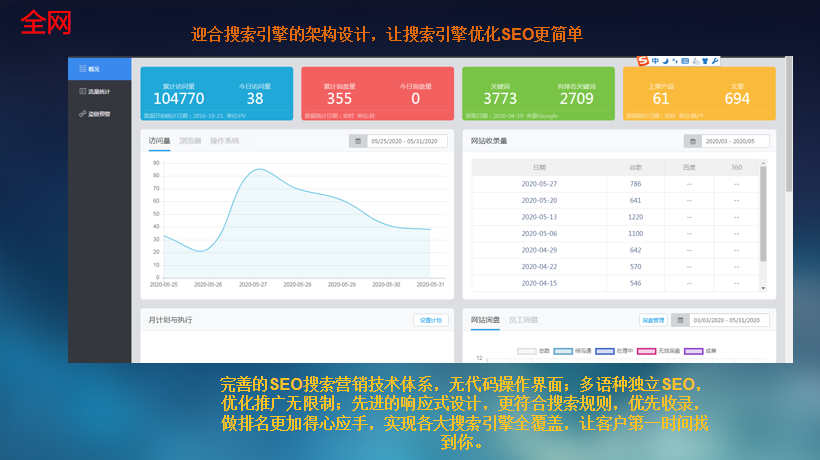Click the ranked keyword count 2709

(576, 99)
